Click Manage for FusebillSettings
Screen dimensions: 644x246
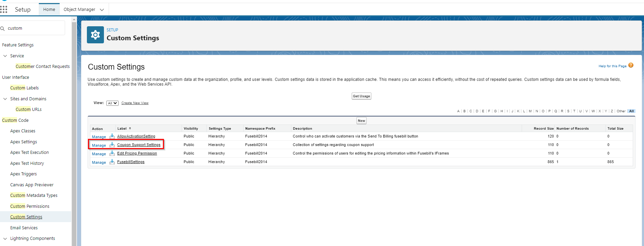click(99, 162)
